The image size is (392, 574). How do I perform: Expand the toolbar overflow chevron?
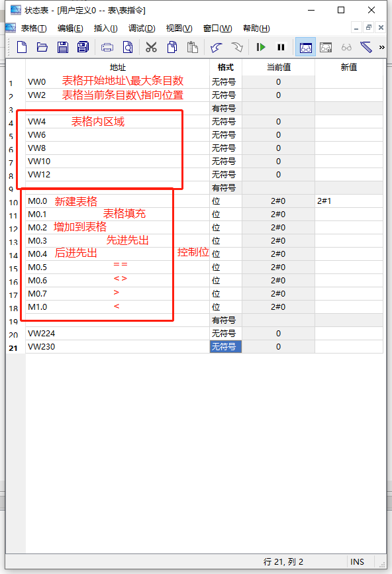[x=382, y=47]
